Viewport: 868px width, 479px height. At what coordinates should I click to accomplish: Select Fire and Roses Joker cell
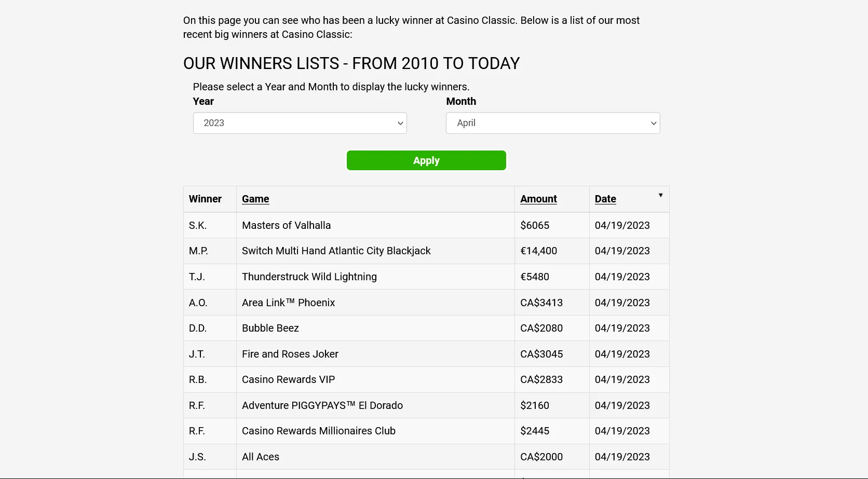pos(375,354)
